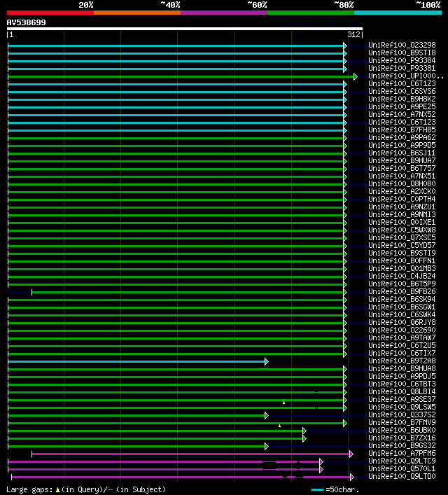The image size is (448, 495).
Task: Click the arrowhead of the UniRef100_B6UBK0 alignment
Action: [304, 431]
